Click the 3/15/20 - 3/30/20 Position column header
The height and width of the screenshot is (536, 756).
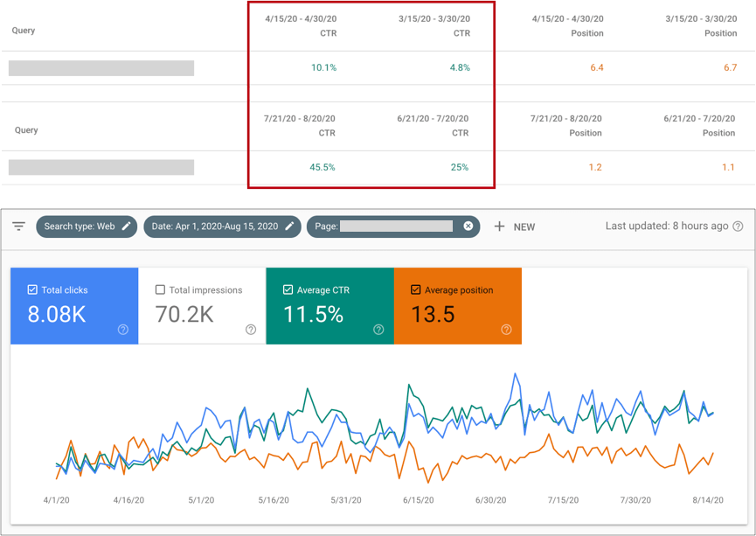pos(701,26)
